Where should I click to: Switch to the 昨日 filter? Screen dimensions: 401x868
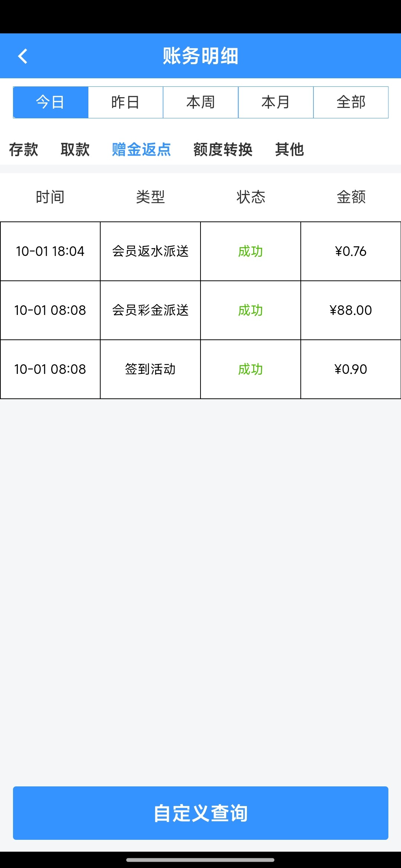point(125,102)
